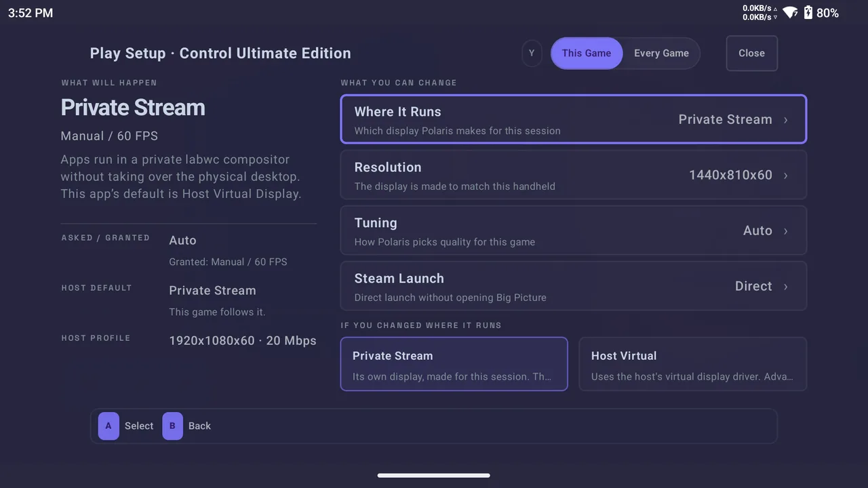The image size is (868, 488).
Task: Switch scope to Every Game
Action: pyautogui.click(x=661, y=53)
